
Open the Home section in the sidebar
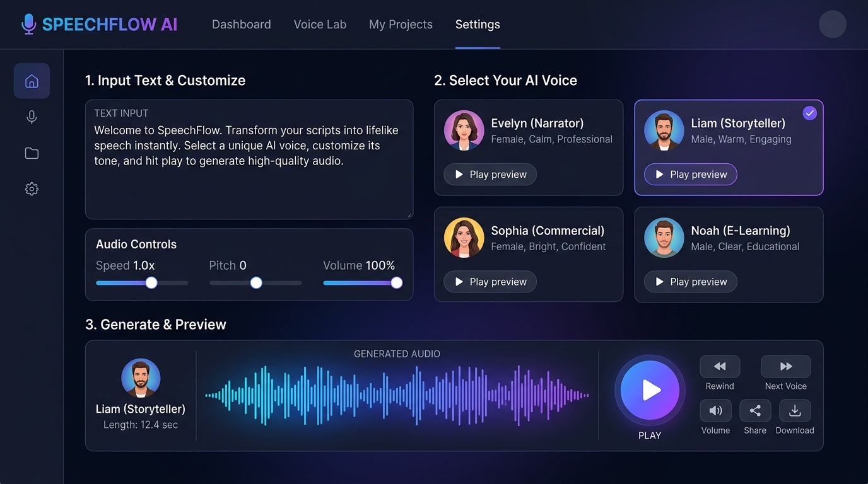32,80
